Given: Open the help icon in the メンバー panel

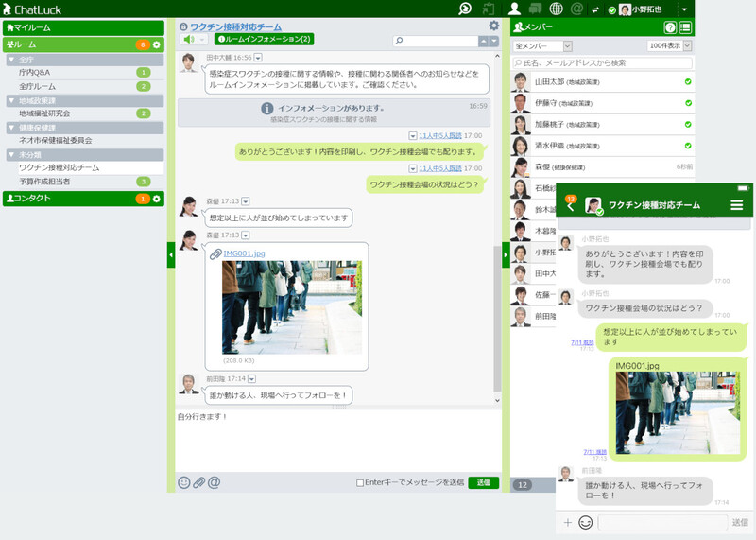Looking at the screenshot, I should point(670,27).
